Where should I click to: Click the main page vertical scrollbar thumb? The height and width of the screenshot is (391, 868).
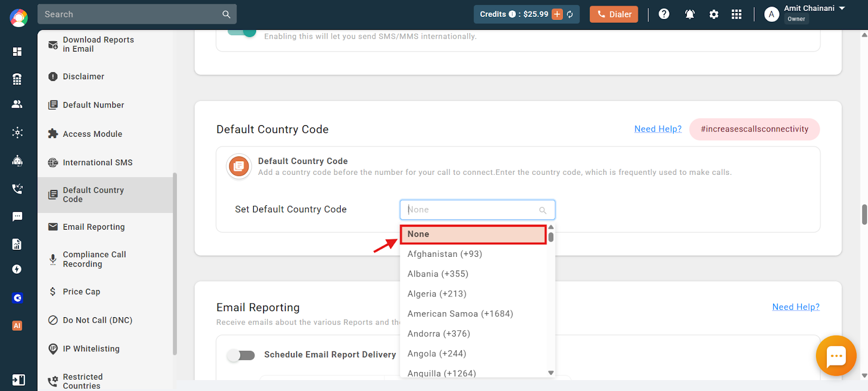[864, 215]
